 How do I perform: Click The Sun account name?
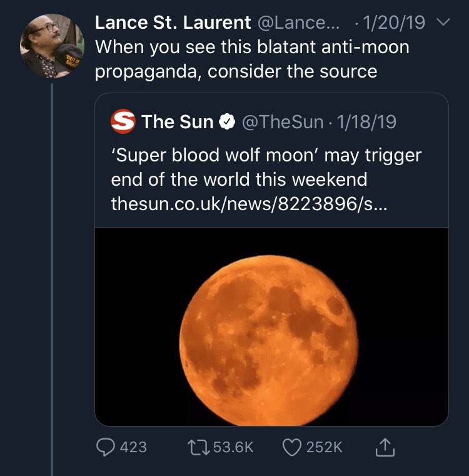point(178,121)
